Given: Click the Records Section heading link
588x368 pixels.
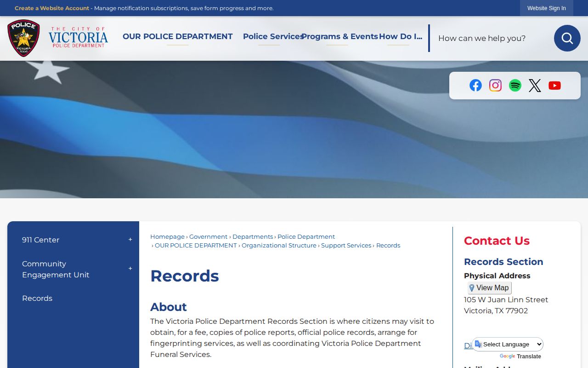Looking at the screenshot, I should click(503, 262).
